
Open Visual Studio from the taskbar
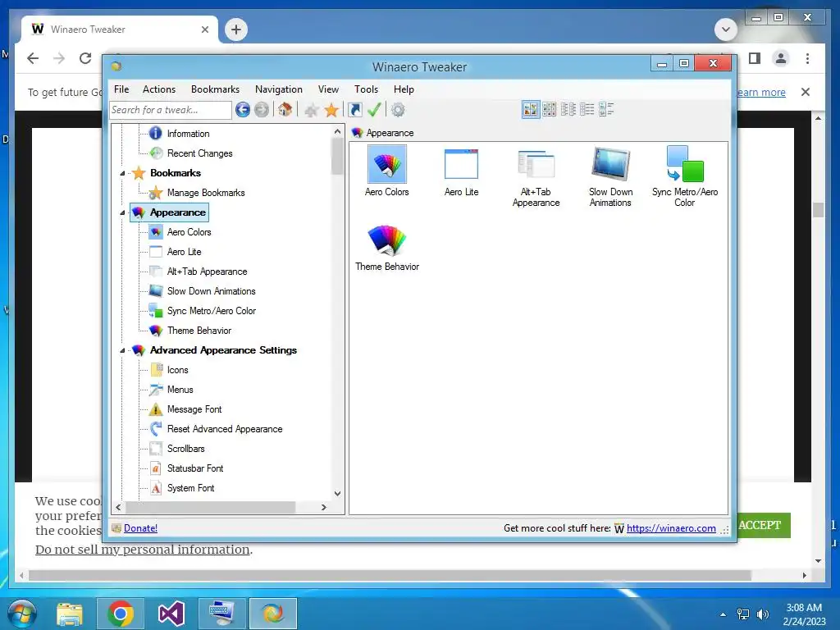171,614
